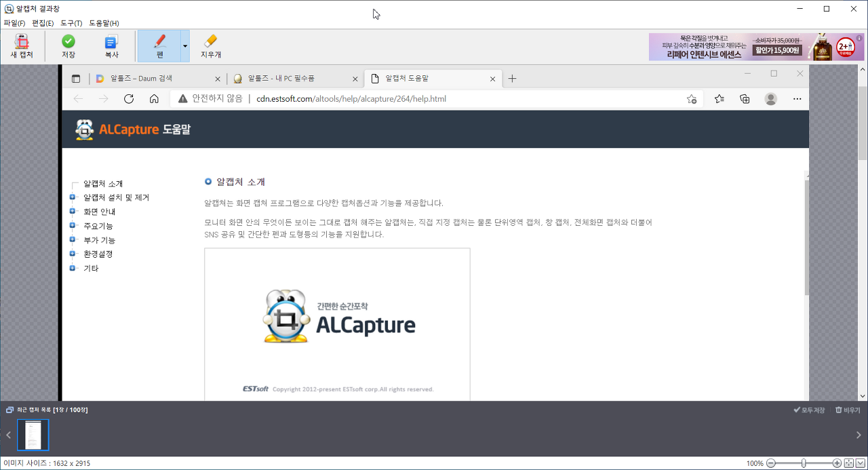Select 알캡처 소개 in help tree
Image resolution: width=868 pixels, height=470 pixels.
click(103, 184)
